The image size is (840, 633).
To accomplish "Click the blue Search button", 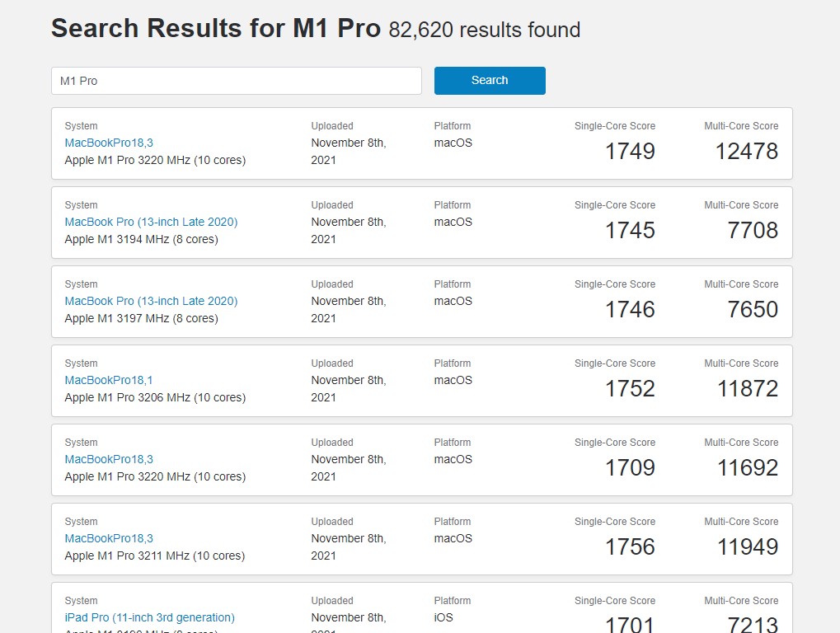I will [x=490, y=81].
